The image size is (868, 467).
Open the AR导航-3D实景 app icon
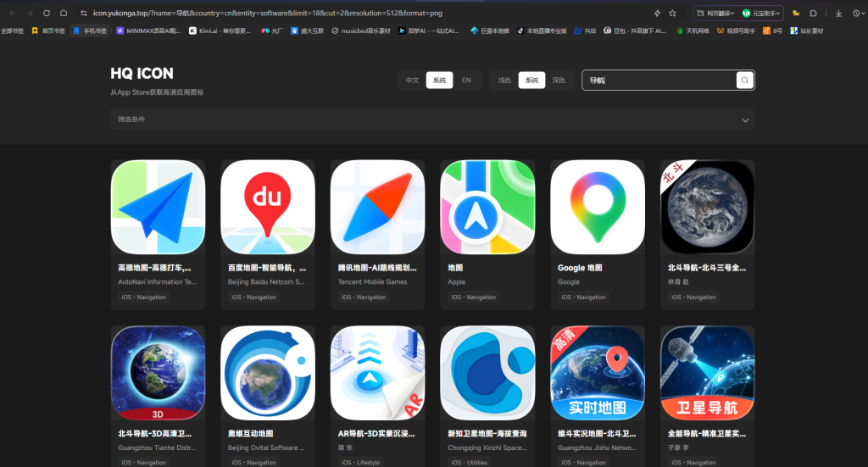pyautogui.click(x=377, y=373)
